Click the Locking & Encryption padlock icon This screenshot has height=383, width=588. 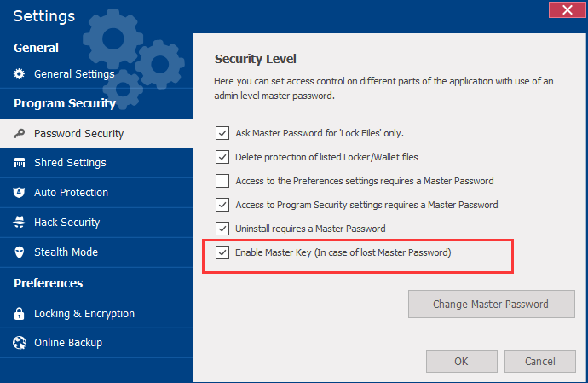pyautogui.click(x=20, y=314)
